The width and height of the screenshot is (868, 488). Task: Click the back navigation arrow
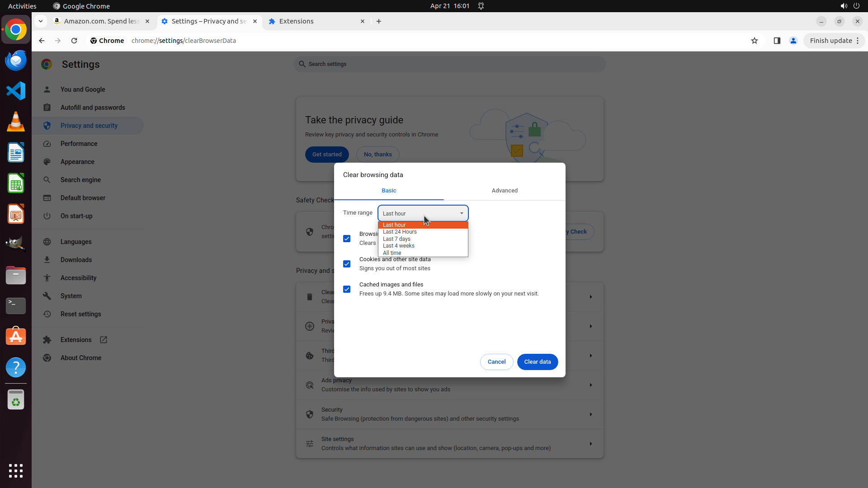42,41
